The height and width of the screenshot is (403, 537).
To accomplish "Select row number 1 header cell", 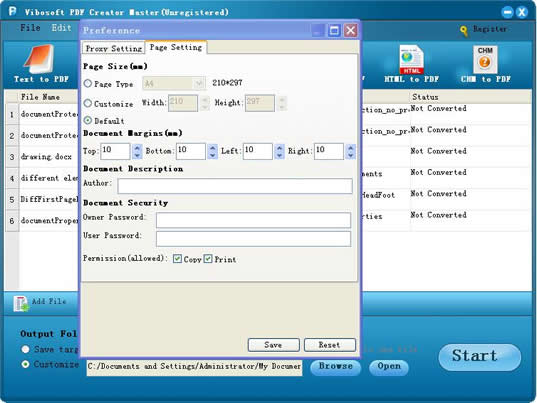I will point(12,114).
